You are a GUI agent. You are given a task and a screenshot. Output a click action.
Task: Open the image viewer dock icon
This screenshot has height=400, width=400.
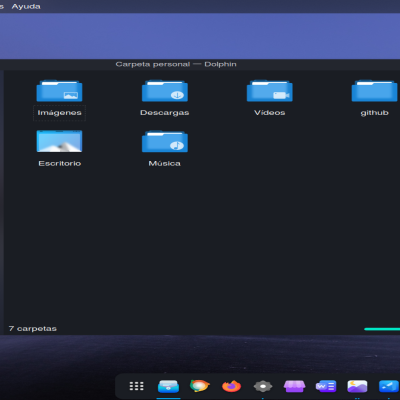click(x=357, y=386)
